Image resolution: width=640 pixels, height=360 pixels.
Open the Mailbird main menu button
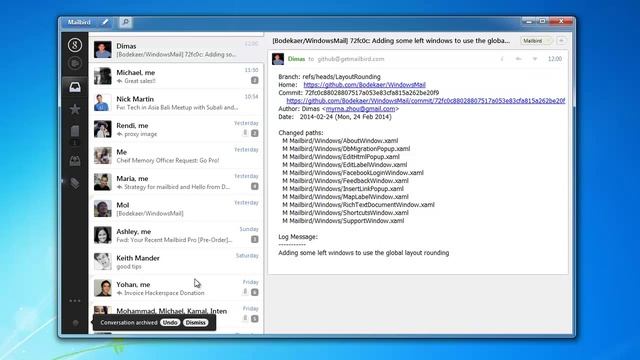pyautogui.click(x=78, y=22)
